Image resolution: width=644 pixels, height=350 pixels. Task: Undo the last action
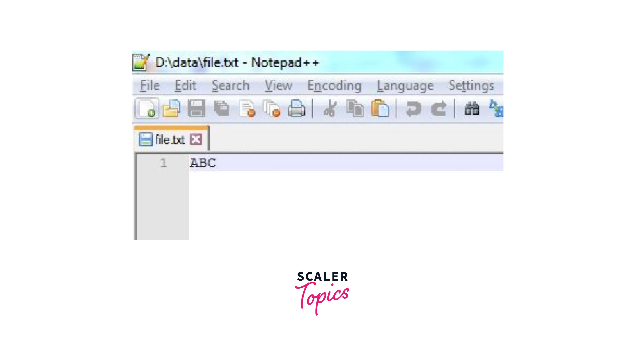414,108
